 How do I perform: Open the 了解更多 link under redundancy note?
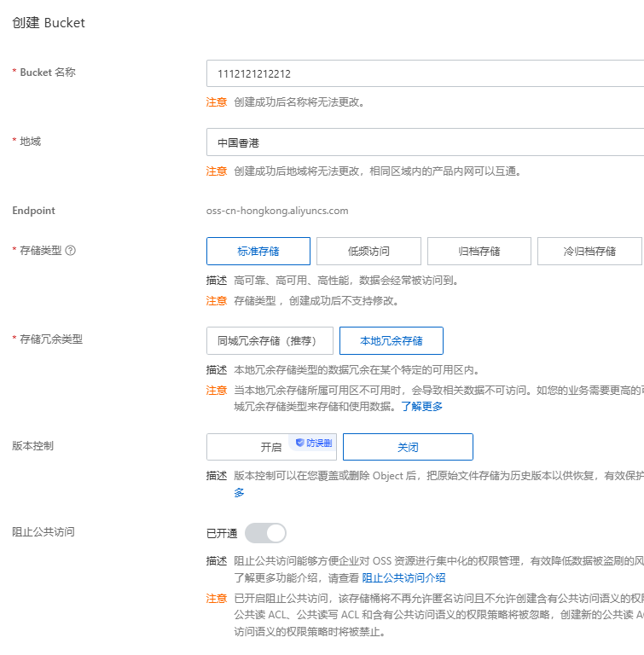point(421,407)
